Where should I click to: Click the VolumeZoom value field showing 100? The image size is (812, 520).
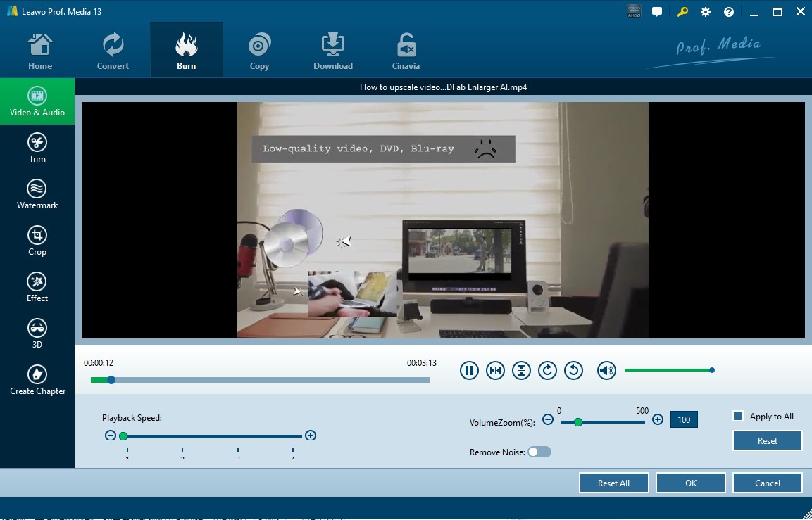684,419
